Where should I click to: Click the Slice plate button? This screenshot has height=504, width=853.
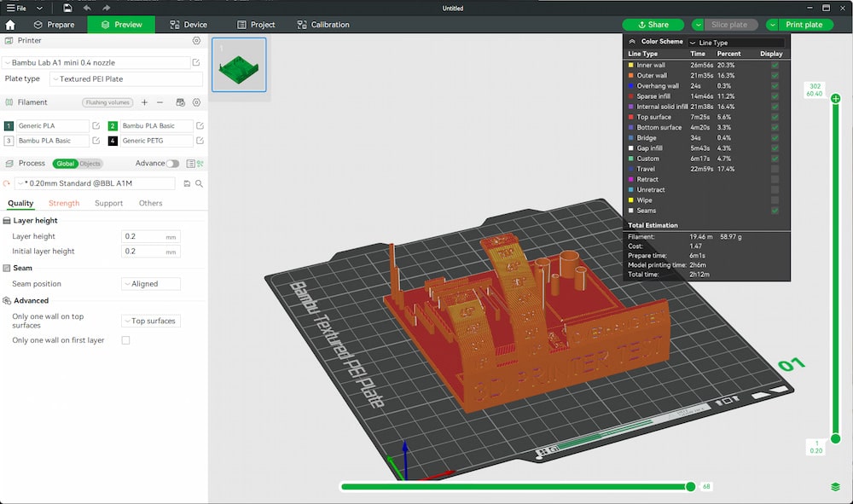731,25
